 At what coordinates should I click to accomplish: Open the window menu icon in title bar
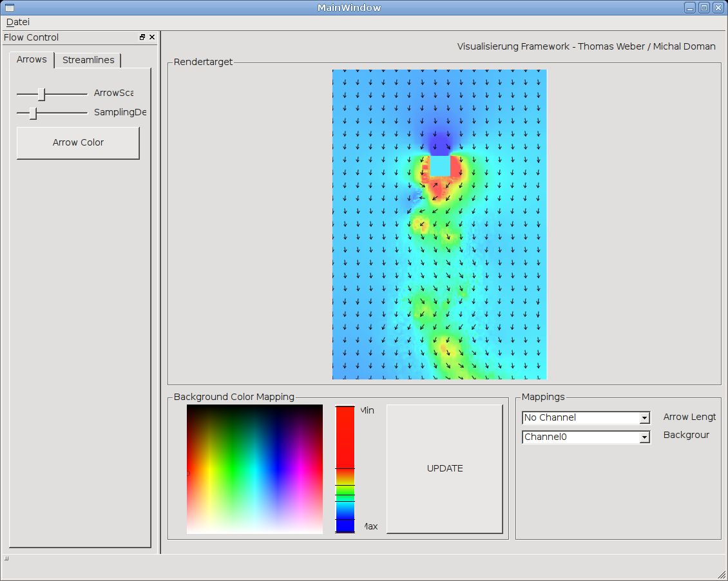point(9,8)
